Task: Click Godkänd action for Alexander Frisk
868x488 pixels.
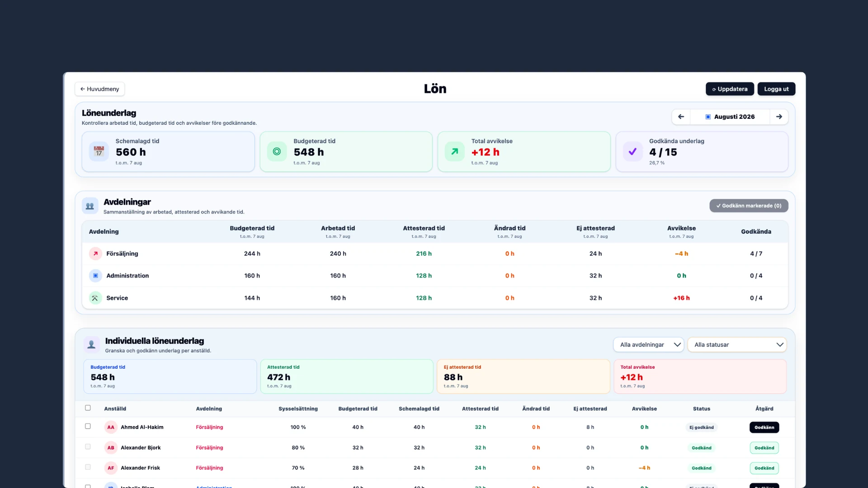Action: tap(764, 468)
